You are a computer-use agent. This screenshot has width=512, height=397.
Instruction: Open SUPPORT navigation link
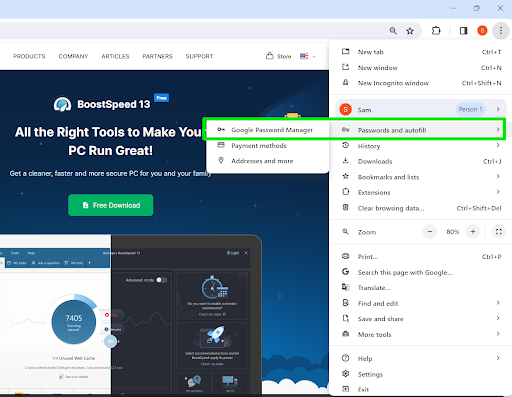tap(199, 56)
